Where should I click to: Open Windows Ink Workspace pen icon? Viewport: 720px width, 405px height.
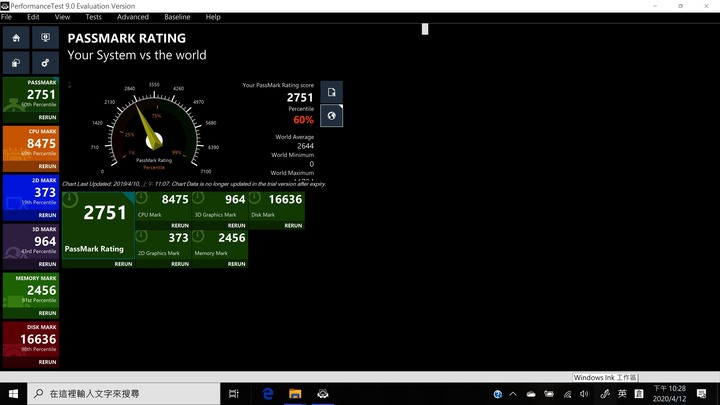(605, 394)
